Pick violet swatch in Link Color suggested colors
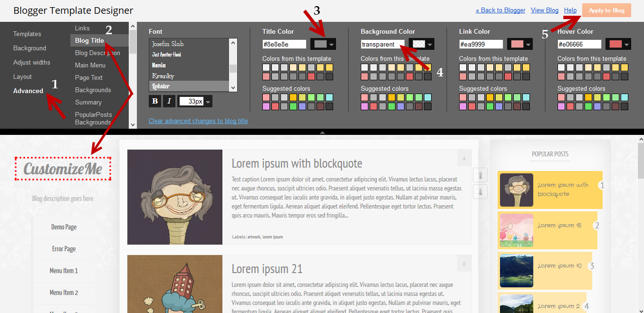The height and width of the screenshot is (313, 644). tap(463, 106)
